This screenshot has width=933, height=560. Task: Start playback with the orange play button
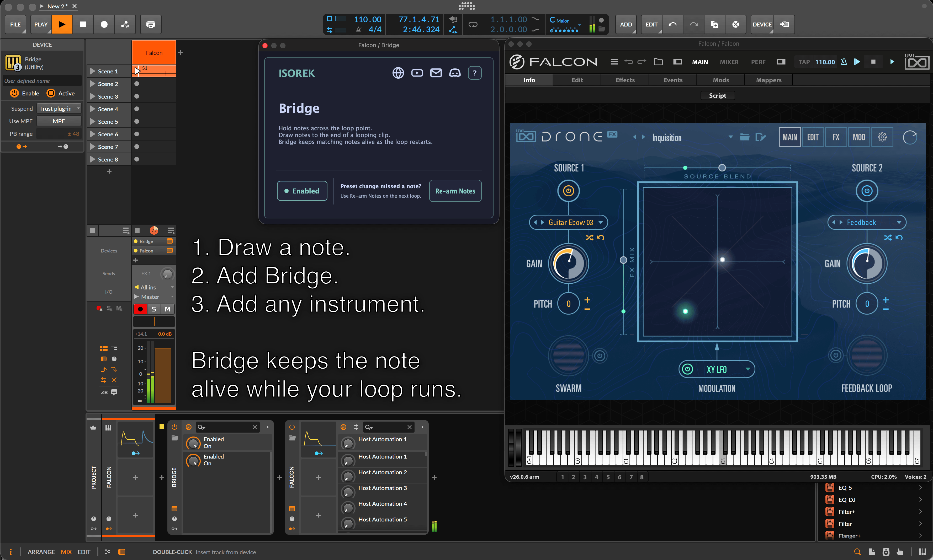point(62,24)
